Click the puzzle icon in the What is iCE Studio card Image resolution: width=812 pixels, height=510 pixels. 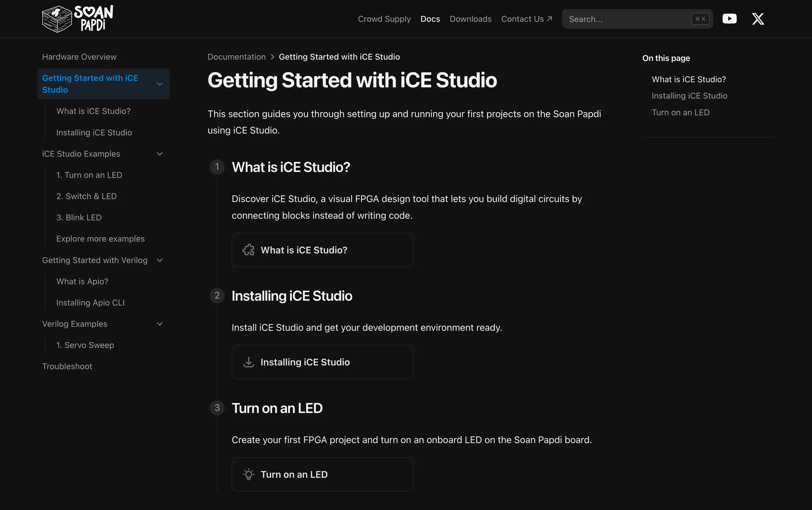tap(248, 250)
